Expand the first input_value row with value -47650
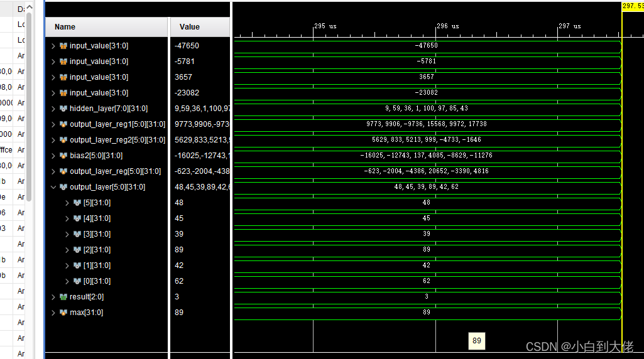 tap(53, 46)
